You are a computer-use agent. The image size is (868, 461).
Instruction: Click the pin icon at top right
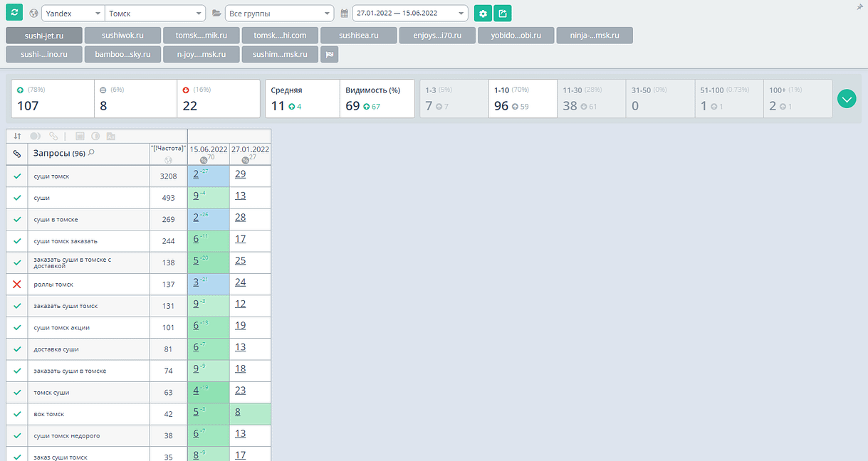[859, 6]
